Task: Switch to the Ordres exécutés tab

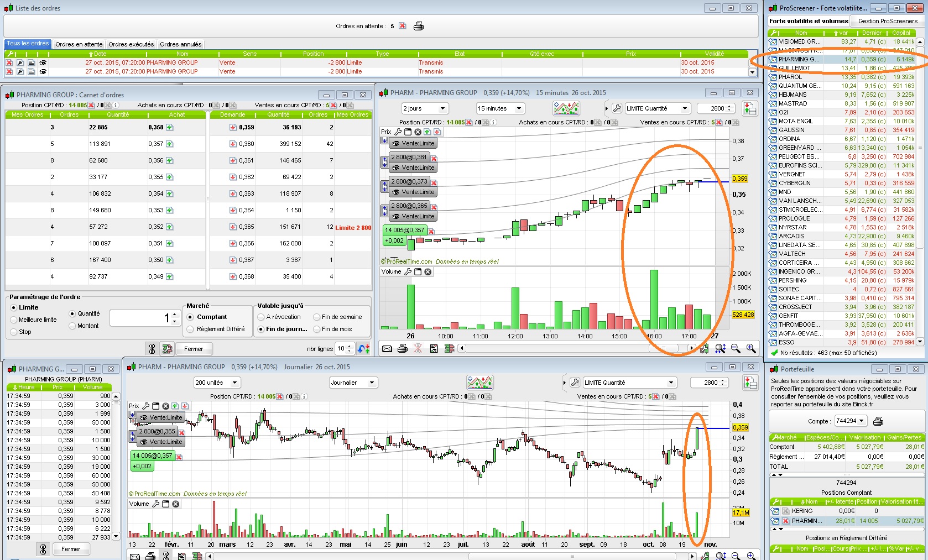Action: (131, 44)
